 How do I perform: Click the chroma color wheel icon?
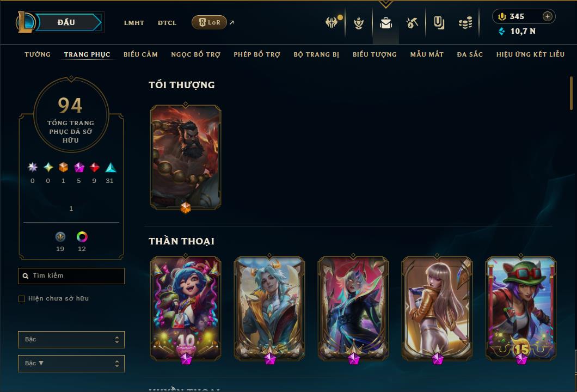(82, 237)
